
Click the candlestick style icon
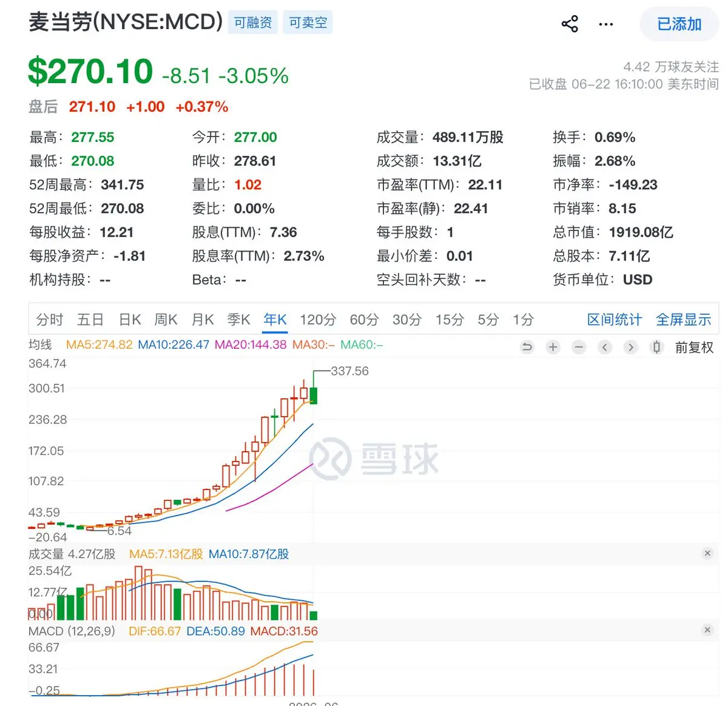point(656,347)
